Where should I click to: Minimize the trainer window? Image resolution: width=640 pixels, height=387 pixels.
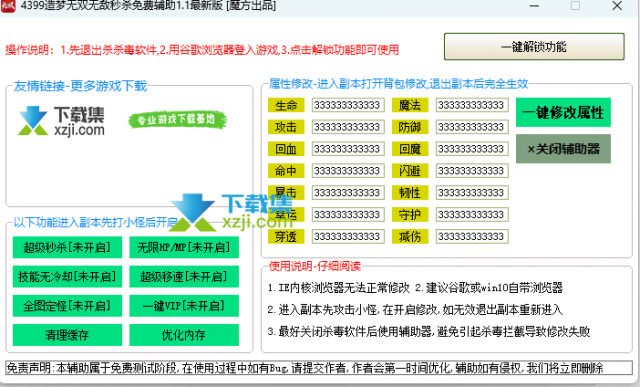tap(534, 6)
